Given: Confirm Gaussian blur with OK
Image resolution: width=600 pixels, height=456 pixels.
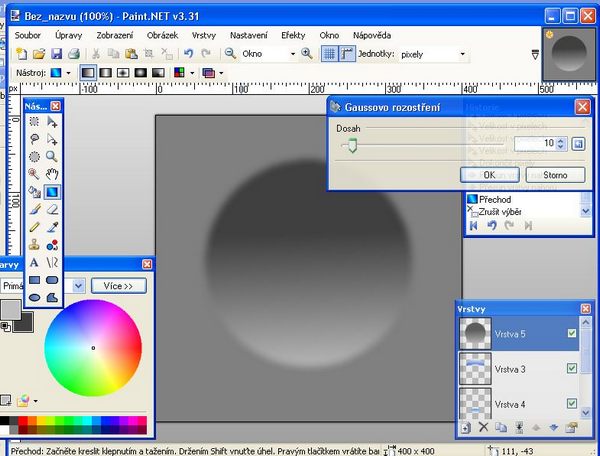Looking at the screenshot, I should coord(476,175).
